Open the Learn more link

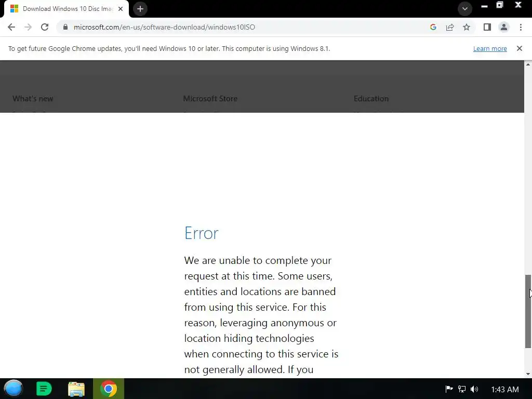coord(490,48)
